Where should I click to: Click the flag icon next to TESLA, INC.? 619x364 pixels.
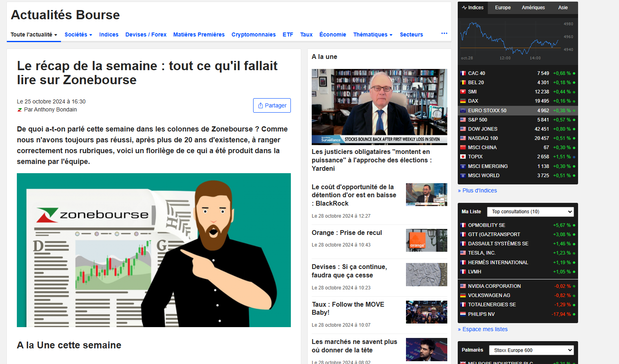463,253
